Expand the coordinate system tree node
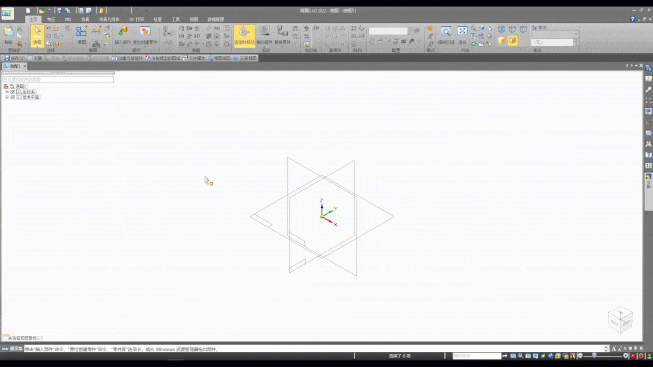 point(7,92)
